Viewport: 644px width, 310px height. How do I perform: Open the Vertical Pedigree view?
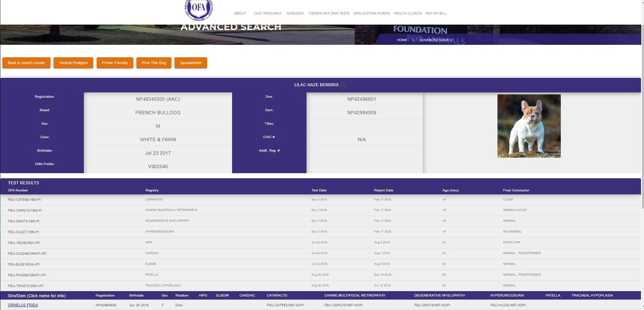click(73, 63)
